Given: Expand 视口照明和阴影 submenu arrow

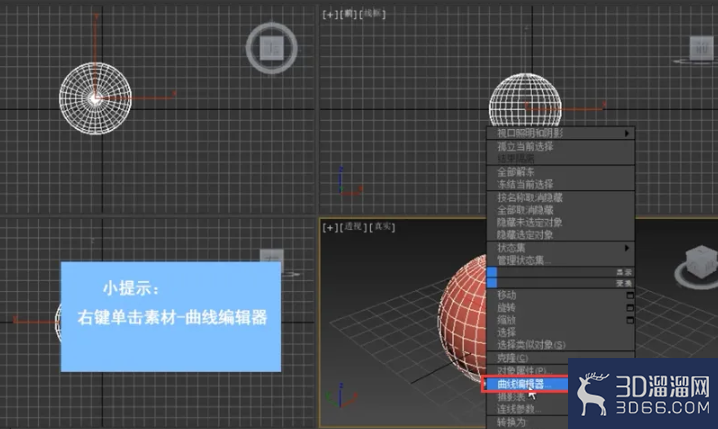Looking at the screenshot, I should click(x=627, y=133).
